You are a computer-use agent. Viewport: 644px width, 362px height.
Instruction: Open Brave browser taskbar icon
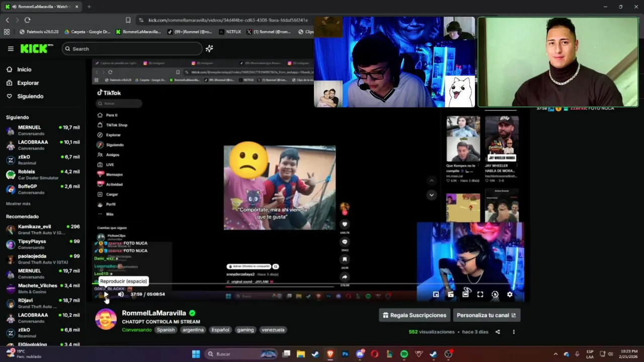pos(330,354)
